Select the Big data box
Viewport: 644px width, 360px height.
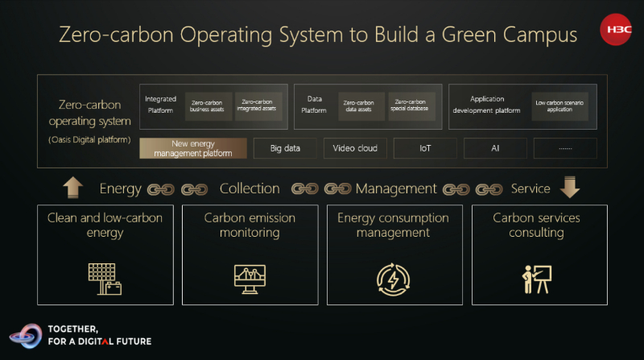[x=285, y=148]
